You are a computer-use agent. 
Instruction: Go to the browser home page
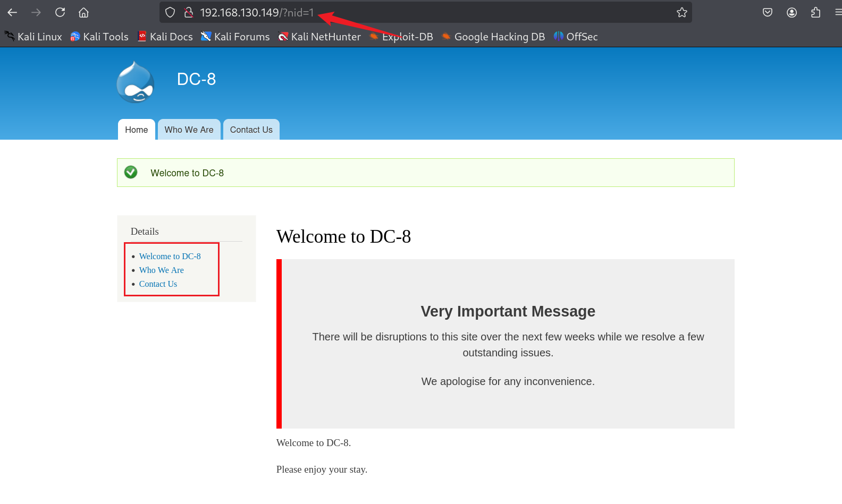click(83, 12)
